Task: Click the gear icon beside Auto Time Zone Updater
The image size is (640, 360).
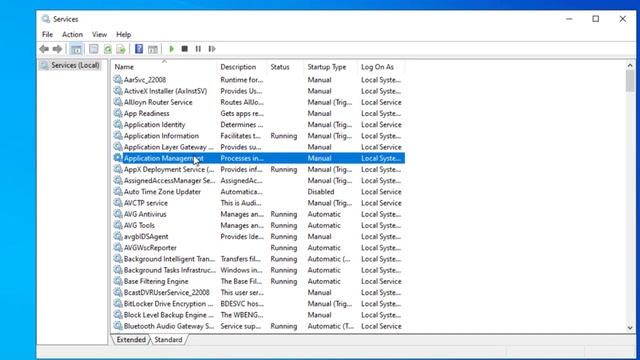Action: tap(118, 191)
